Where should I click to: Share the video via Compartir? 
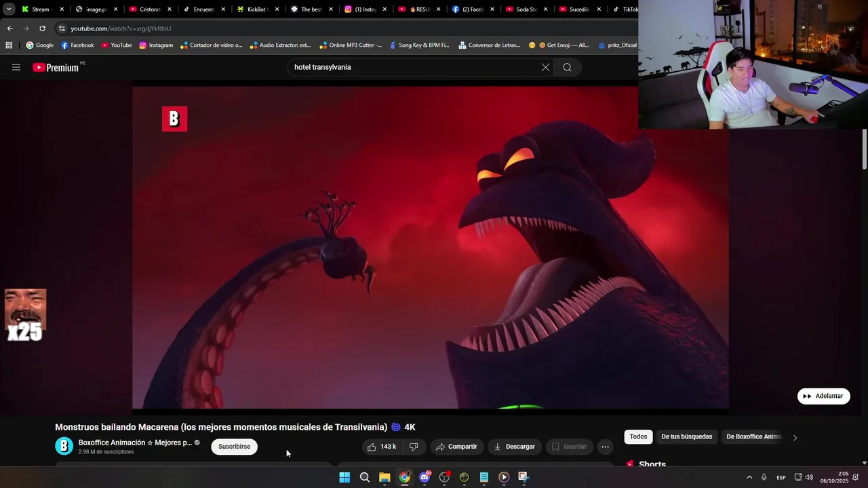point(456,447)
